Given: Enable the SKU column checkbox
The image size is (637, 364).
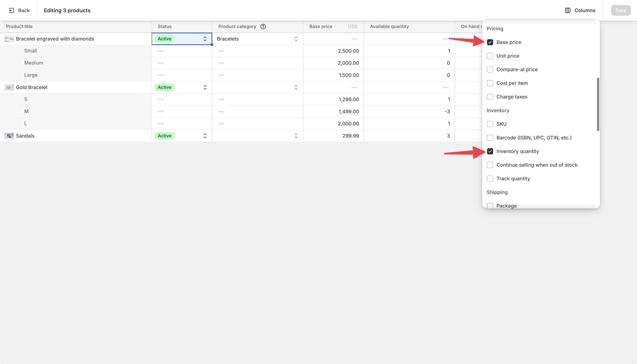Looking at the screenshot, I should (x=490, y=124).
